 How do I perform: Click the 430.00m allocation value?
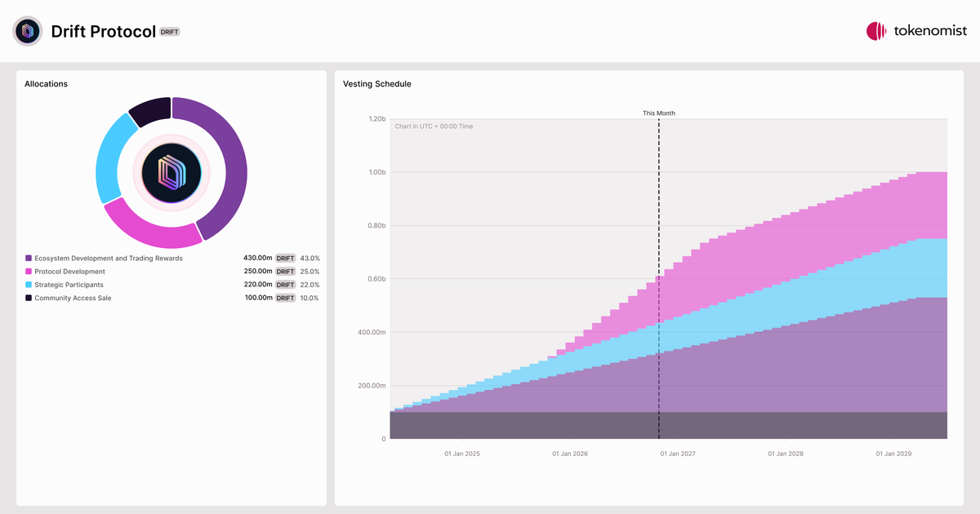(x=258, y=258)
